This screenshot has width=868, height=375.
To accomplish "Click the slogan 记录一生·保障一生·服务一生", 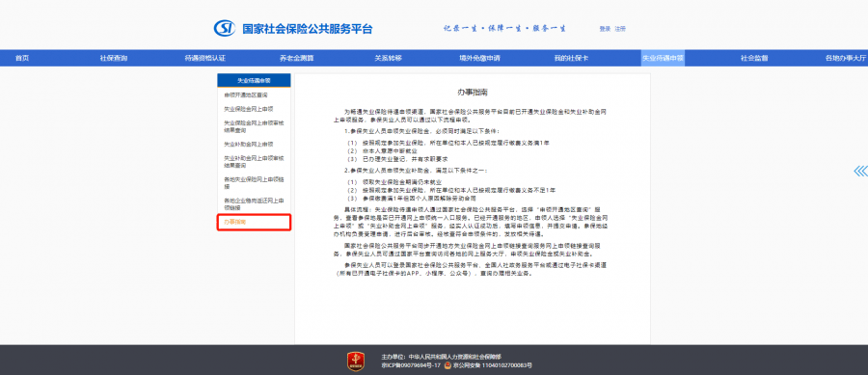I will [x=504, y=28].
